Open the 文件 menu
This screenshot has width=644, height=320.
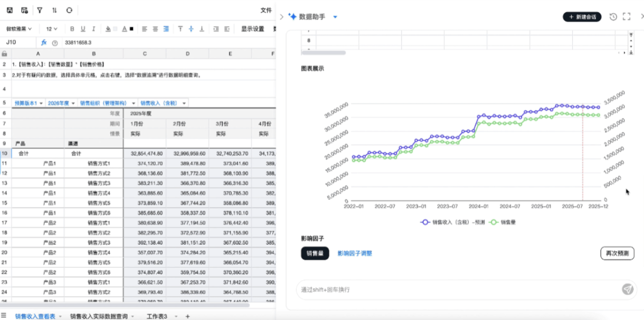point(266,10)
